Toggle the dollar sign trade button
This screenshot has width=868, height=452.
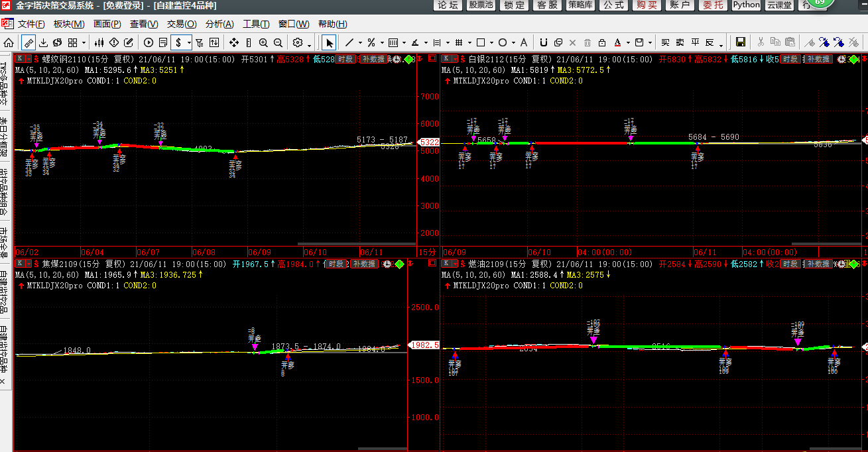point(178,42)
